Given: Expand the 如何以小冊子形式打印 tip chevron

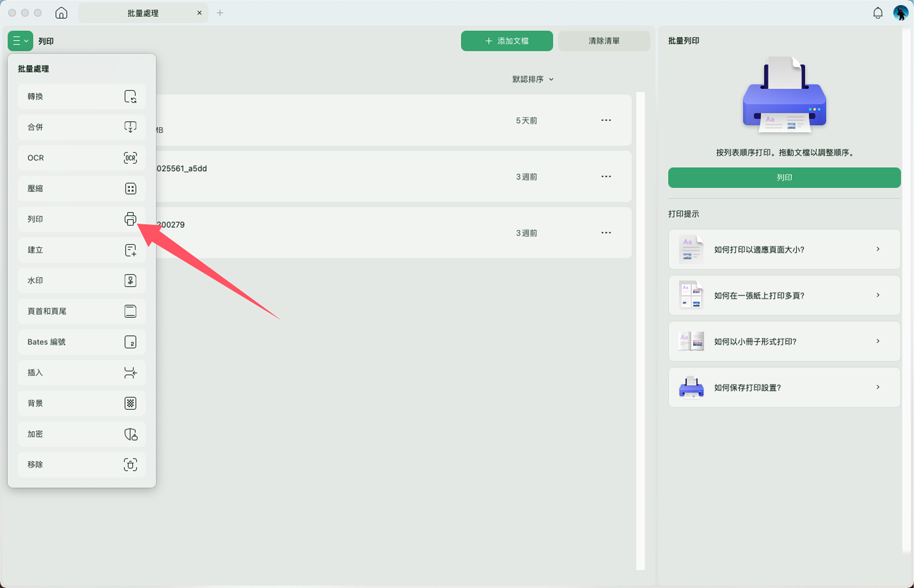Looking at the screenshot, I should (x=878, y=341).
